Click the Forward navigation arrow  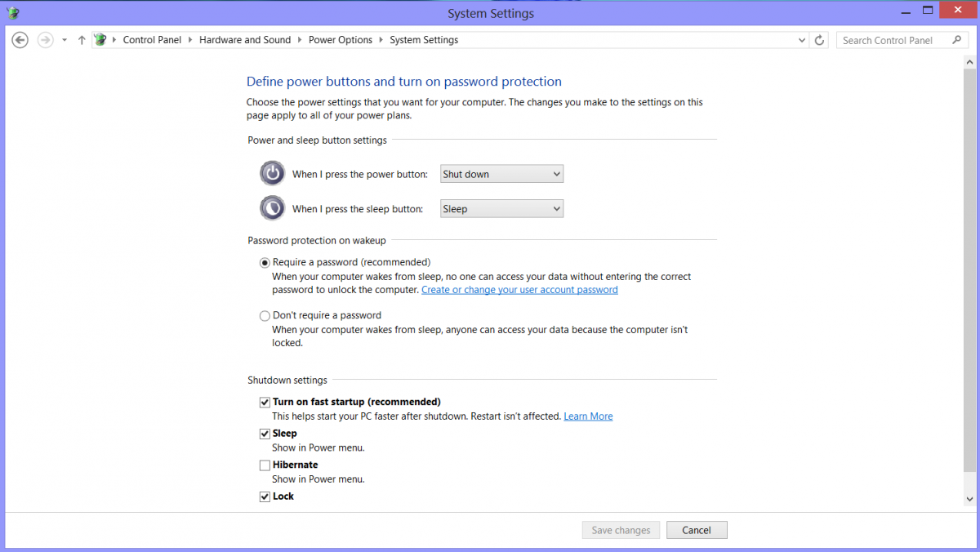pyautogui.click(x=46, y=40)
